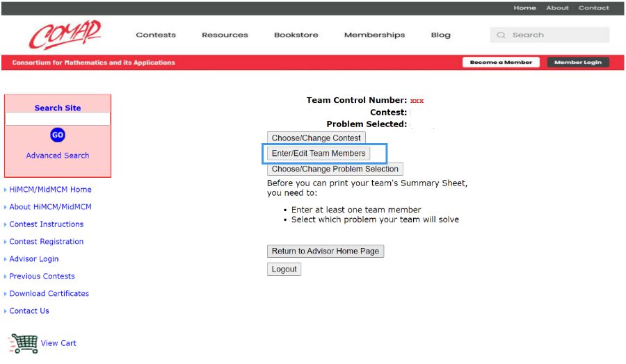Open Previous Contests link
The width and height of the screenshot is (626, 364).
42,276
